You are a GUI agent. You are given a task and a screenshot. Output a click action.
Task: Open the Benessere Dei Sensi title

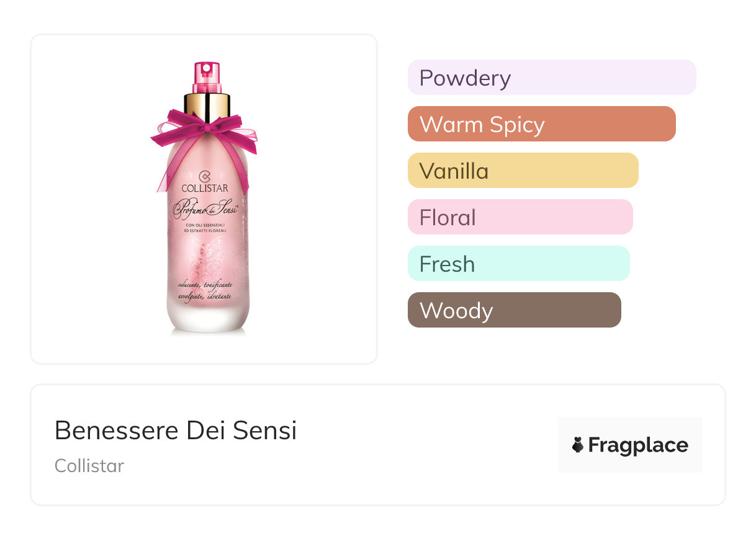176,431
